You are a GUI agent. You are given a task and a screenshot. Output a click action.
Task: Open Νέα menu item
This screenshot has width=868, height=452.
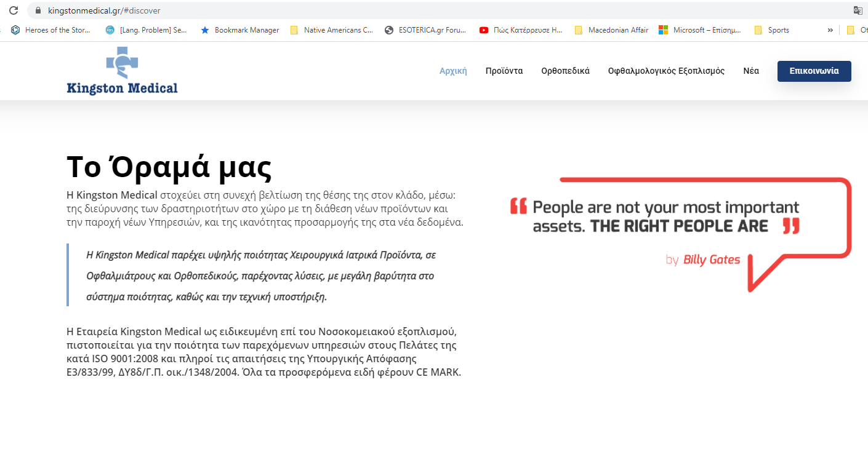(x=751, y=71)
